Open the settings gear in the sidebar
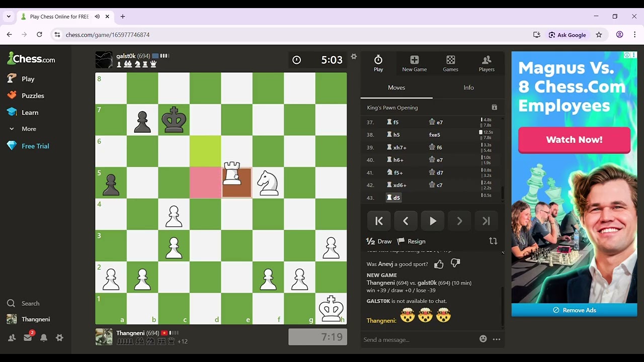 (x=59, y=338)
